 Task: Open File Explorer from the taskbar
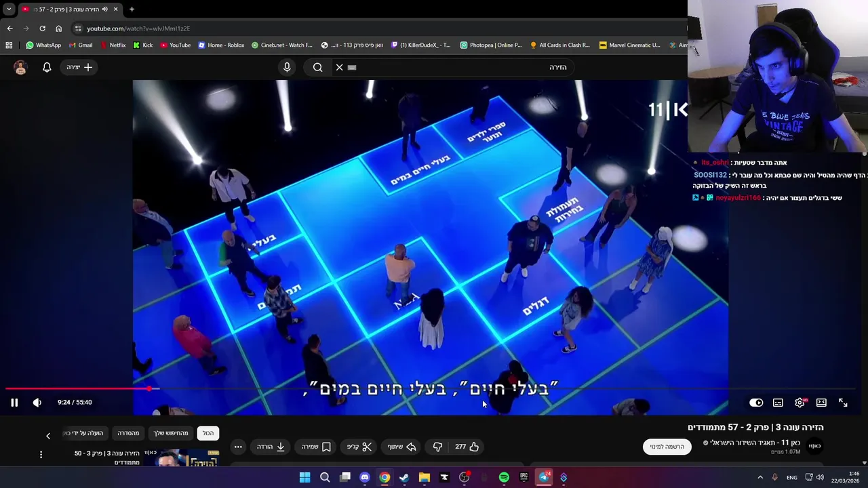(x=425, y=477)
